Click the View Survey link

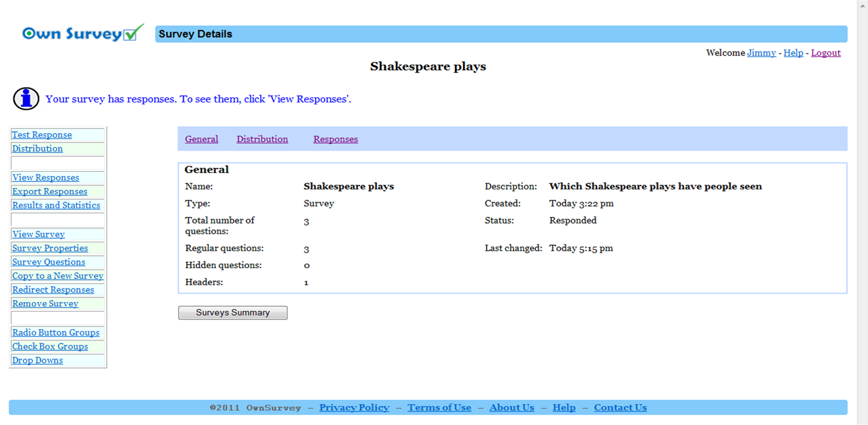[39, 234]
